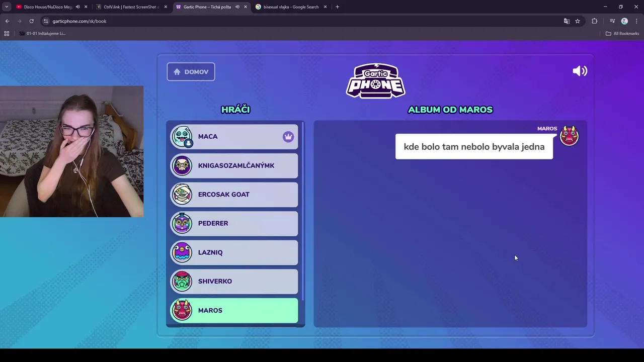Click MAROS's red devil avatar in list

182,310
